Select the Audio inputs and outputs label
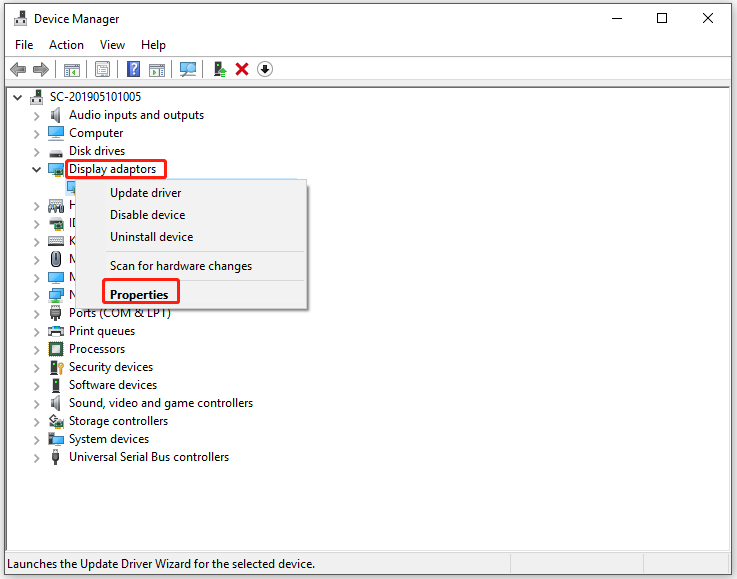The width and height of the screenshot is (737, 579). (x=136, y=115)
